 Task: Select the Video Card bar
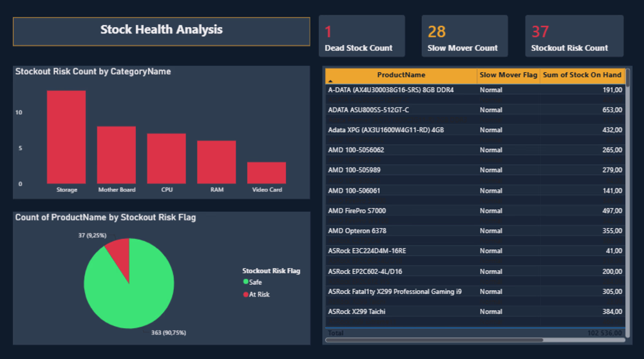tap(267, 173)
